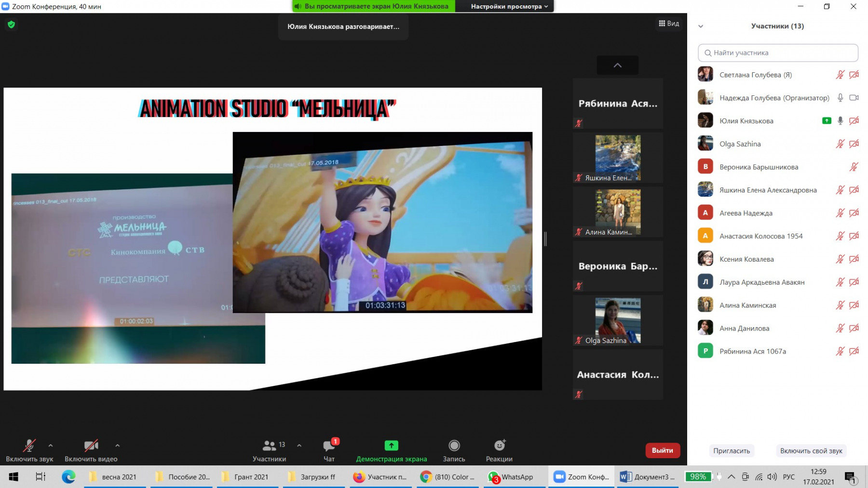This screenshot has height=488, width=868.
Task: Click the green encryption shield icon
Action: coord(12,25)
